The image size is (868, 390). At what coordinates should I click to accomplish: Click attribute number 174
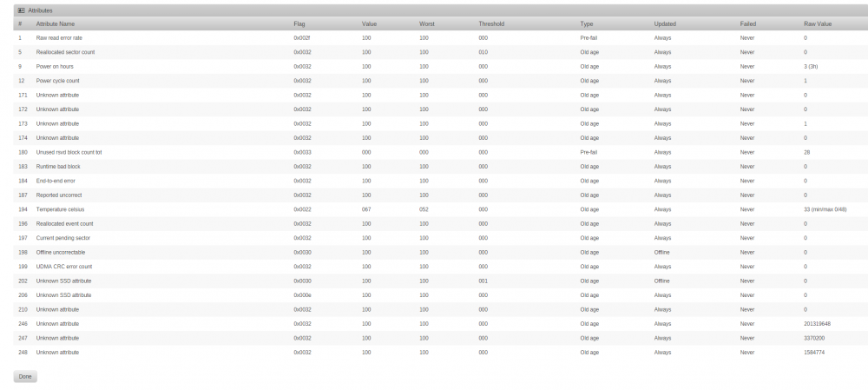(23, 138)
